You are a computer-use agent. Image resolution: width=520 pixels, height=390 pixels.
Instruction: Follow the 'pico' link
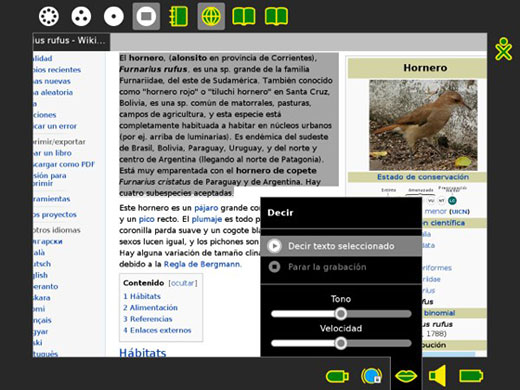[146, 219]
